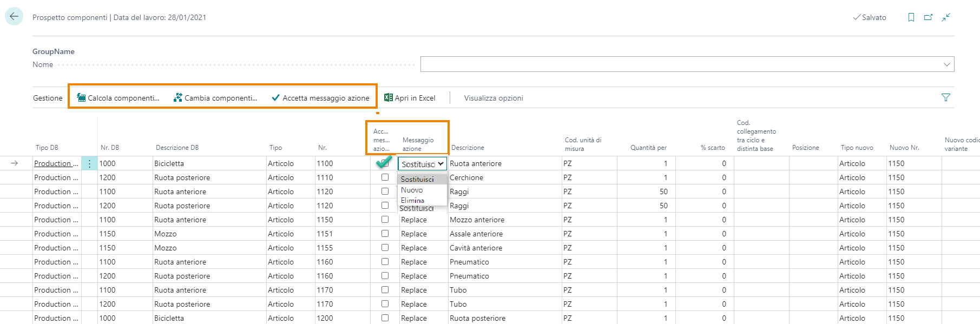The height and width of the screenshot is (324, 980).
Task: Check the box for item 1160 Ruota anteriore row
Action: click(x=385, y=262)
